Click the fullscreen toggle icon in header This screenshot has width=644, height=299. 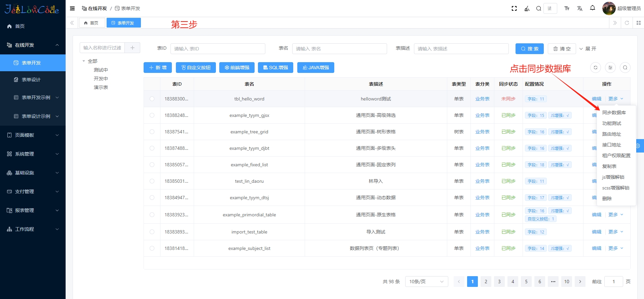click(x=514, y=8)
